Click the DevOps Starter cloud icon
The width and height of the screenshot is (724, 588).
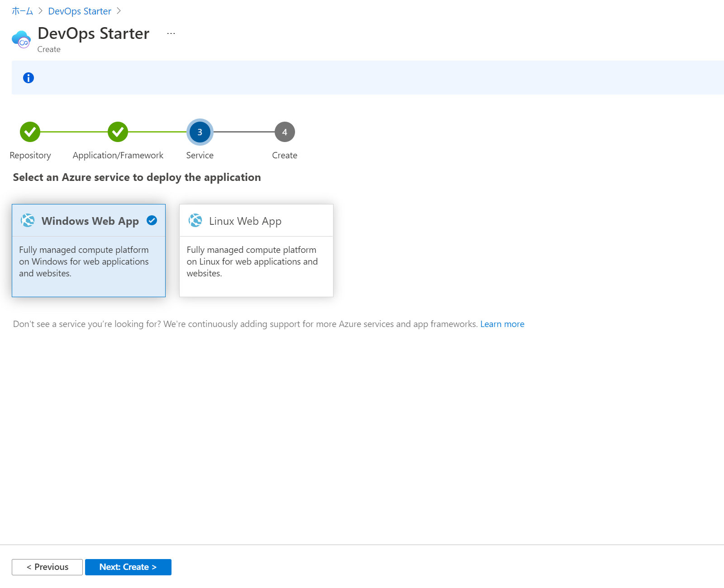pos(21,39)
